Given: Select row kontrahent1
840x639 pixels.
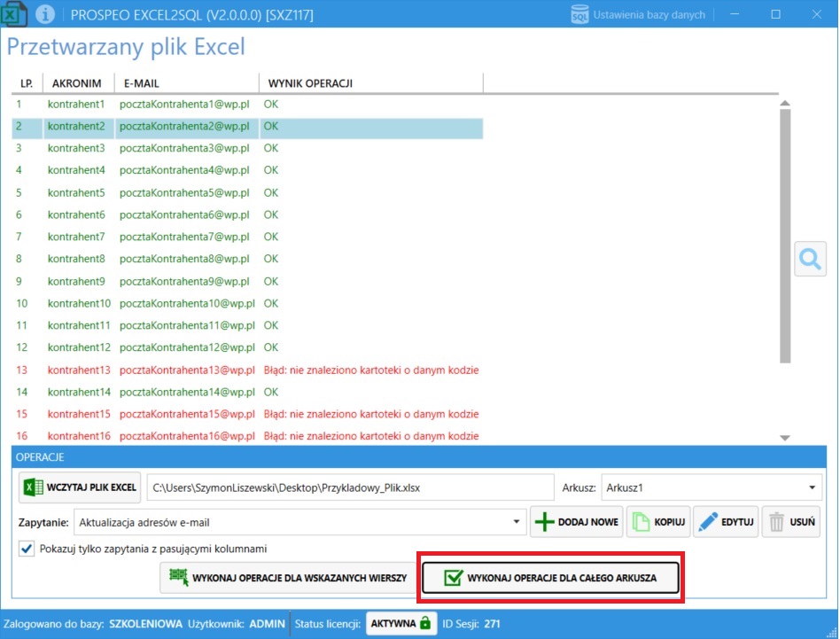Looking at the screenshot, I should (x=247, y=104).
